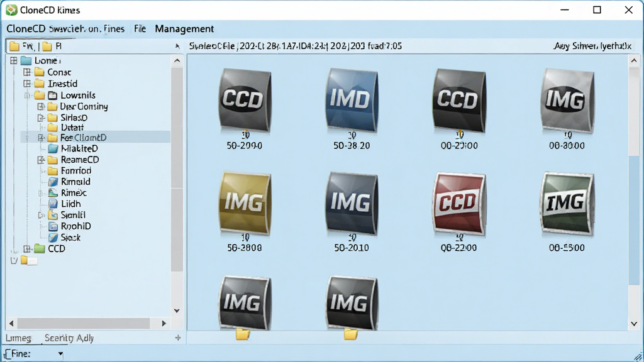This screenshot has height=362, width=644.
Task: Open the Management menu
Action: pos(184,29)
